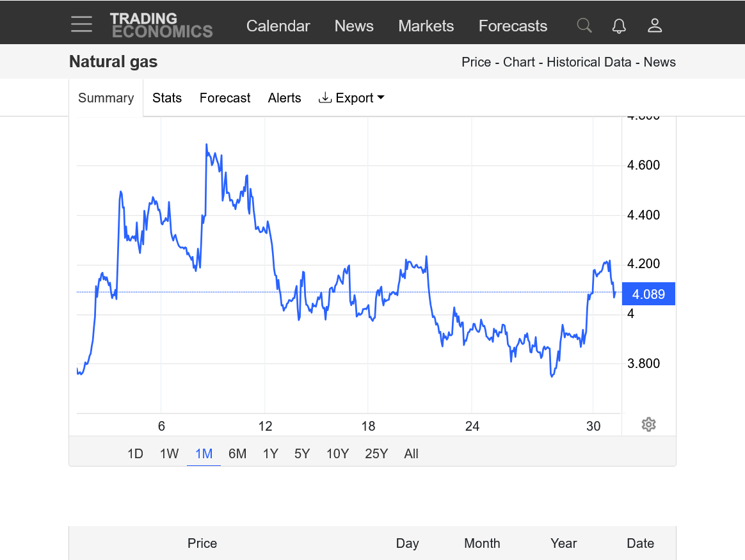Screen dimensions: 745x560
Task: Go to the Markets menu
Action: pyautogui.click(x=426, y=26)
